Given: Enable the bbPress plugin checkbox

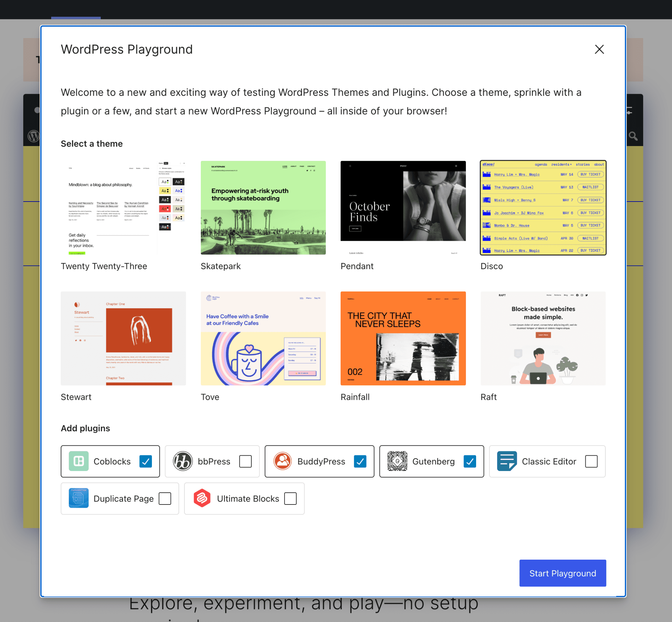Looking at the screenshot, I should pyautogui.click(x=246, y=461).
